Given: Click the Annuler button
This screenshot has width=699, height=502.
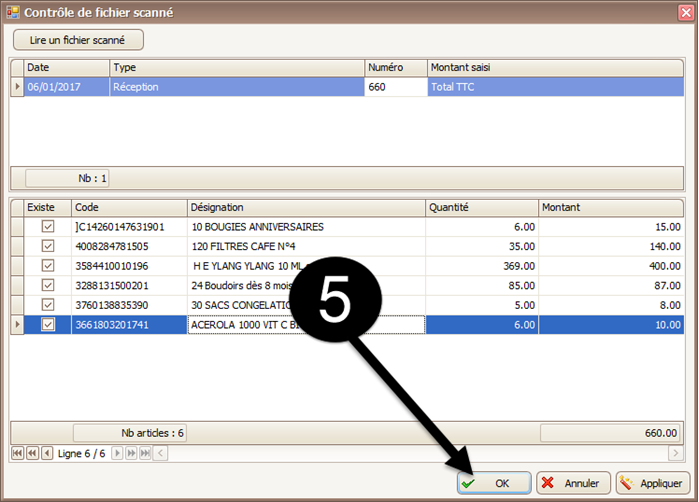Looking at the screenshot, I should pos(573,483).
